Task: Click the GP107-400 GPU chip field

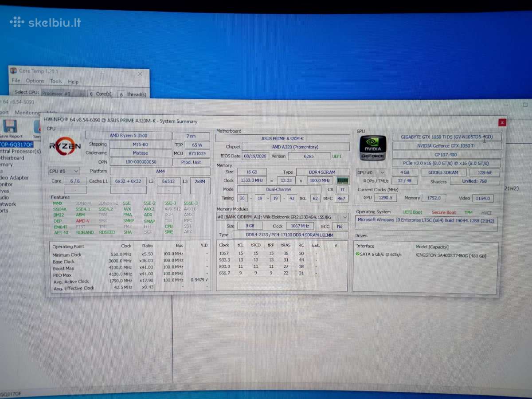Action: coord(446,155)
